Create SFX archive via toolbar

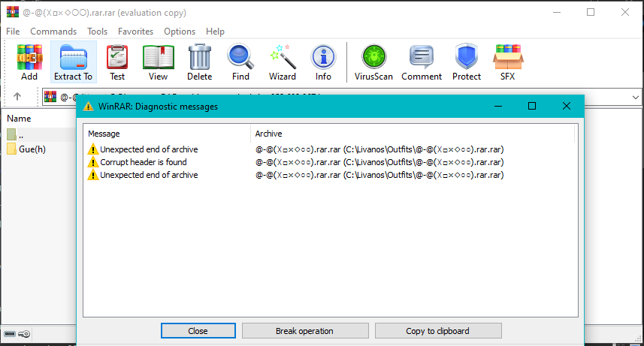508,62
